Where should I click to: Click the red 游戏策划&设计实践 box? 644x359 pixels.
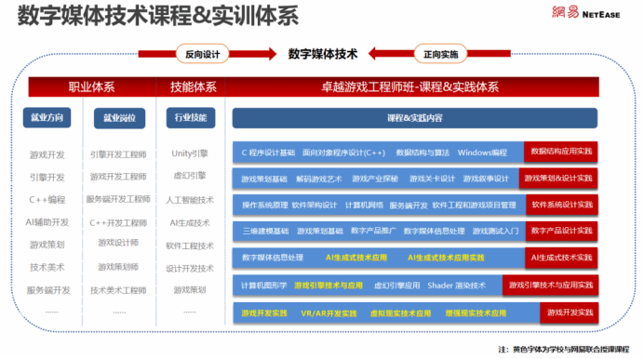pyautogui.click(x=558, y=178)
